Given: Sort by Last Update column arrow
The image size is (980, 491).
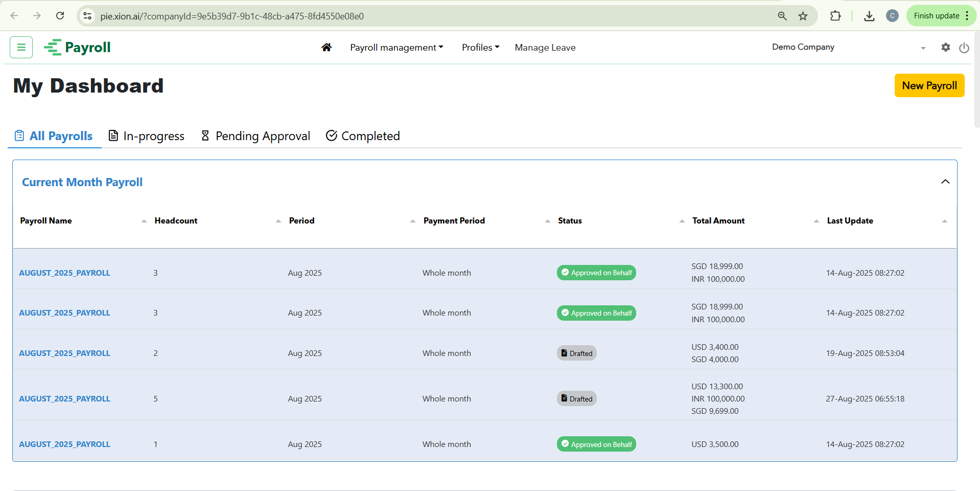Looking at the screenshot, I should pos(945,221).
